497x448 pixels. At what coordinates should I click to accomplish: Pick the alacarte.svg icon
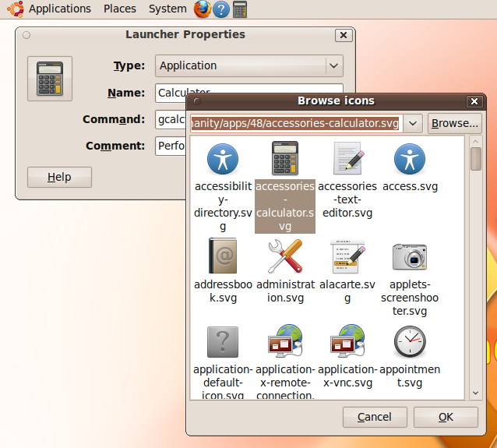[347, 256]
